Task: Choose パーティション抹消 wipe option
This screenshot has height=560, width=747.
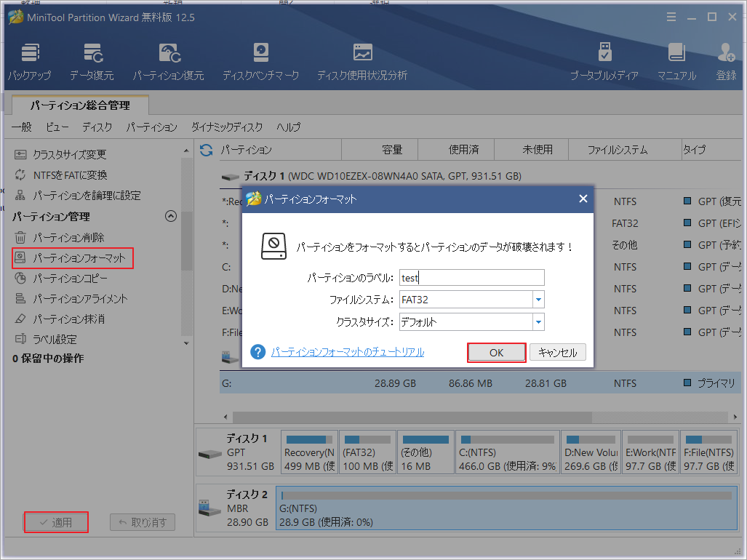Action: 60,319
